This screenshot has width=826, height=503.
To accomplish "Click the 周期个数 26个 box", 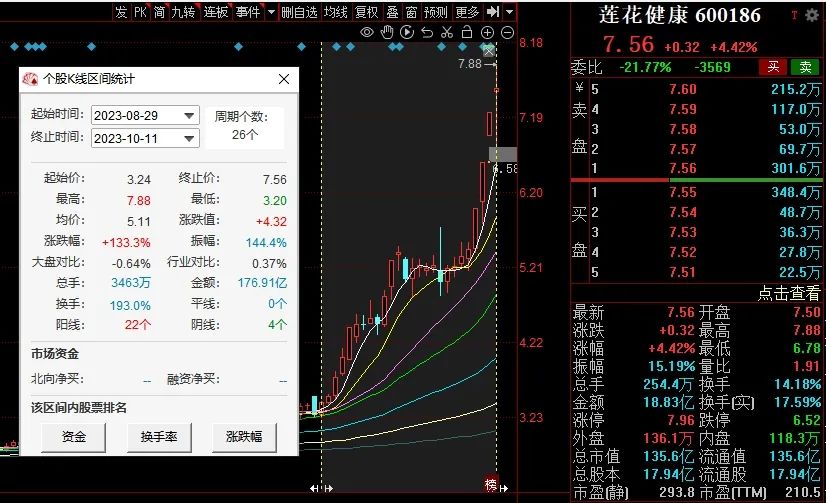I will click(245, 127).
